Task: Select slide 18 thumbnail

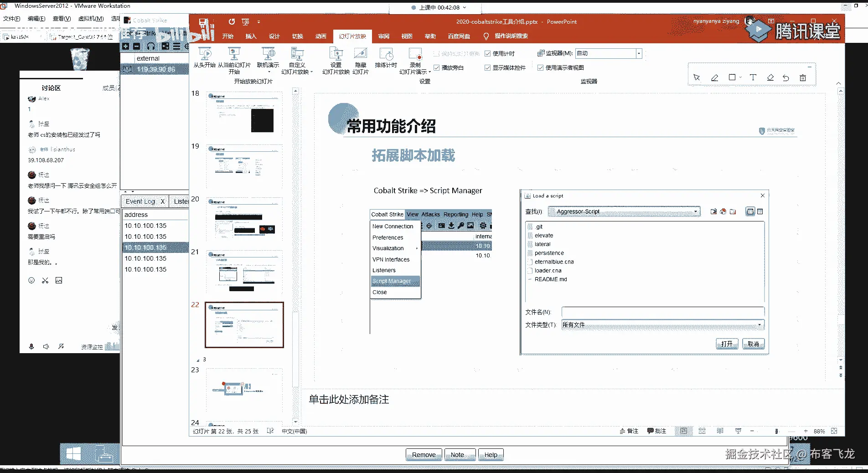Action: click(x=244, y=113)
